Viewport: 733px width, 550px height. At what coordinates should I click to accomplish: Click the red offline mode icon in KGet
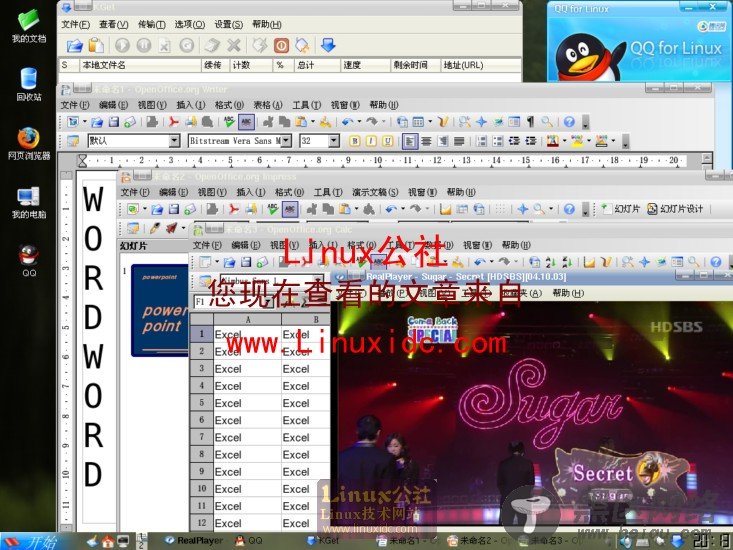pos(281,45)
